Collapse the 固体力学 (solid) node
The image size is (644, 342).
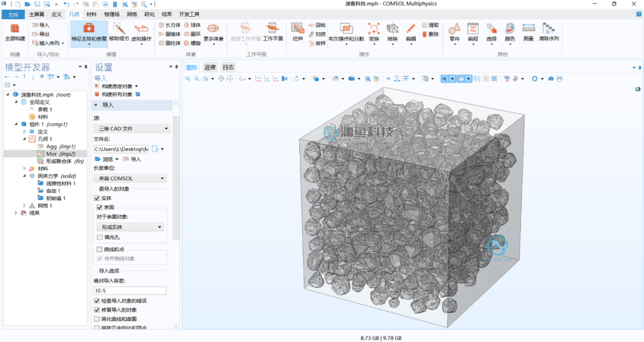[x=24, y=176]
